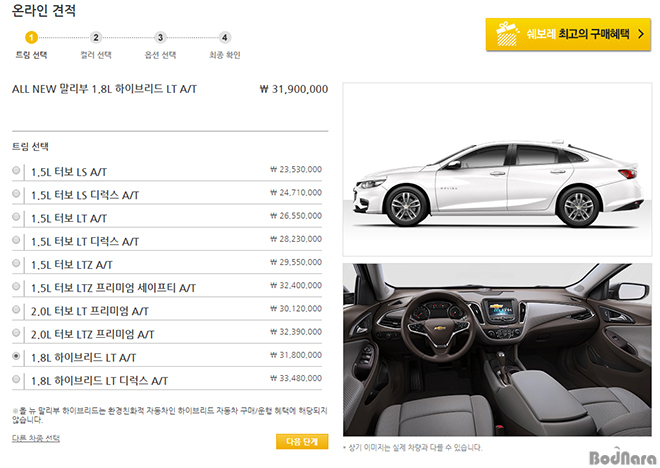Click the 1.5L 터보 LTZ A/T label

point(72,264)
